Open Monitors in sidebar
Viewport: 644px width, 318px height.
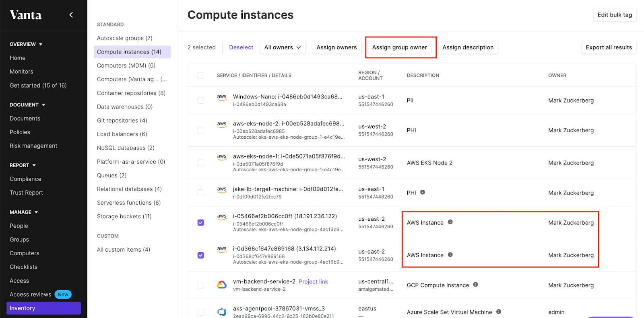21,72
